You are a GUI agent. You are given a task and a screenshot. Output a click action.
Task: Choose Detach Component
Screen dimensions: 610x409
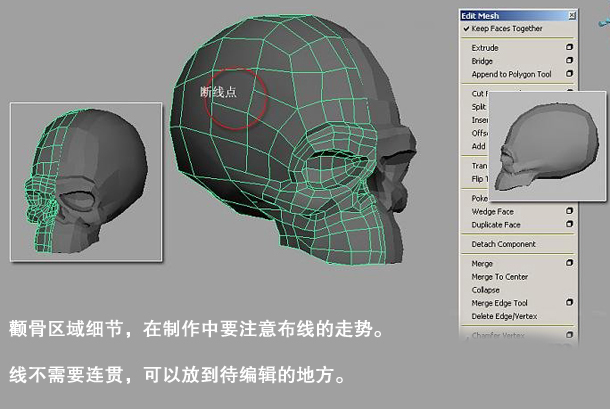tap(503, 244)
